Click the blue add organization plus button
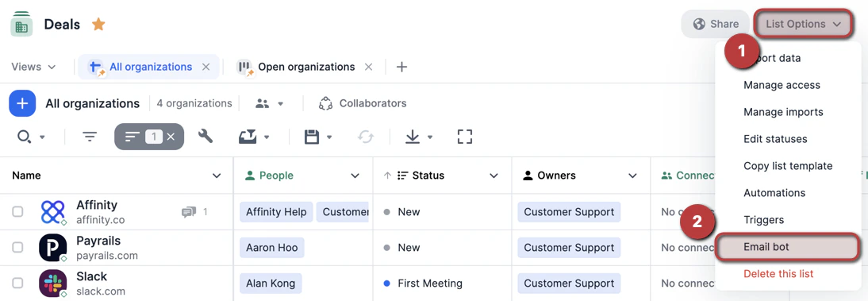Screen dimensions: 868x301 (22, 104)
